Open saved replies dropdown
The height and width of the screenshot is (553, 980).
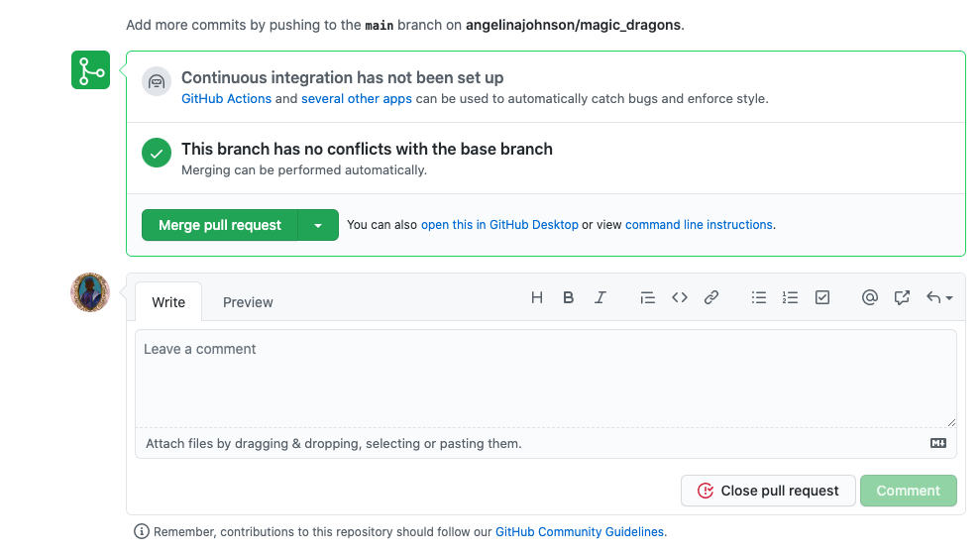[x=938, y=297]
